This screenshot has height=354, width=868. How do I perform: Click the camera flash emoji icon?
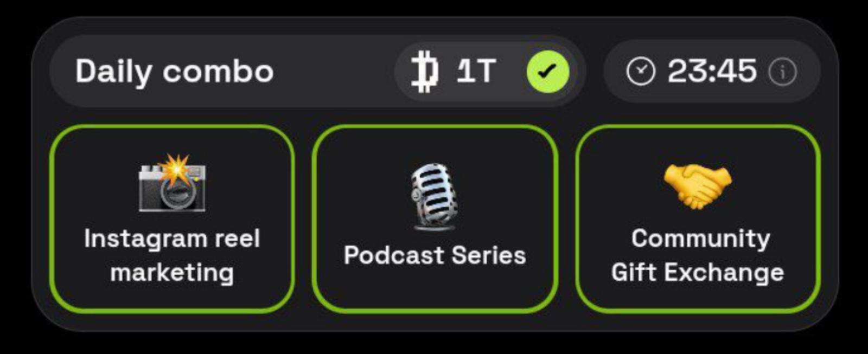173,183
